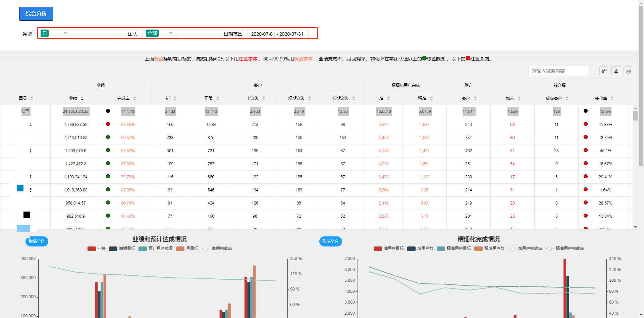This screenshot has height=318, width=644.
Task: Sort by 业绩 column sort arrows
Action: [x=82, y=98]
